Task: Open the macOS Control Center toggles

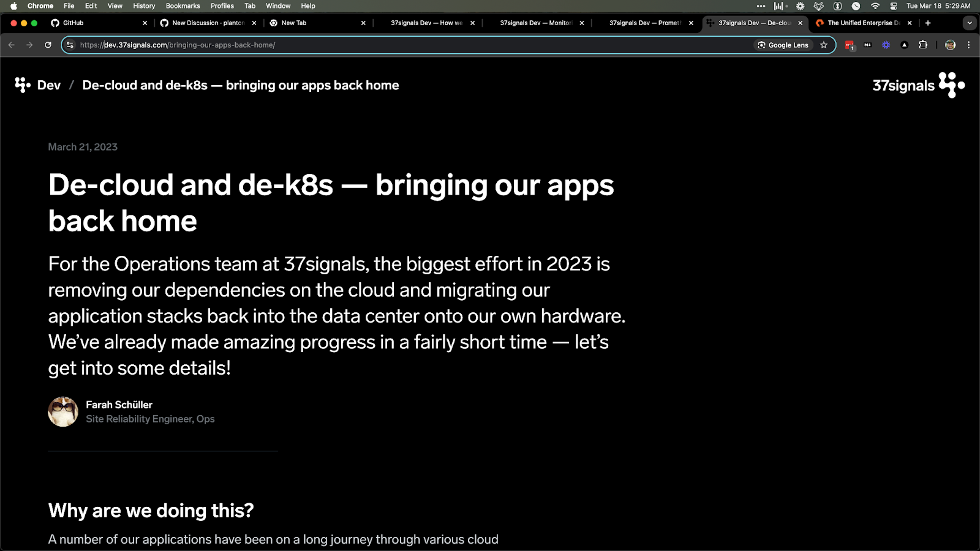Action: coord(894,6)
